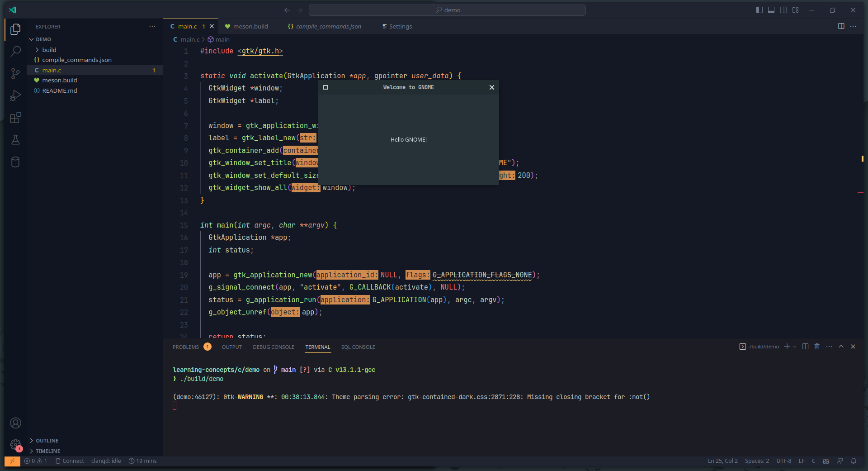
Task: Switch to the PROBLEMS panel tab
Action: coord(185,347)
